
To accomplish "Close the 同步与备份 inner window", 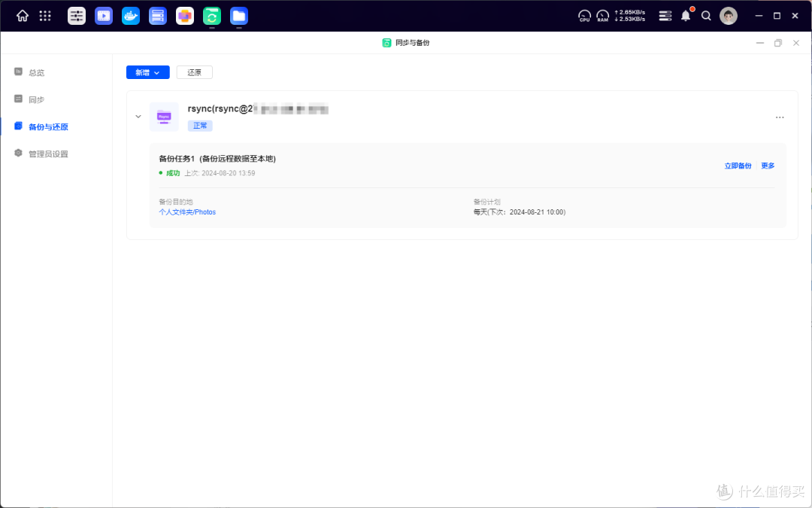I will tap(796, 43).
